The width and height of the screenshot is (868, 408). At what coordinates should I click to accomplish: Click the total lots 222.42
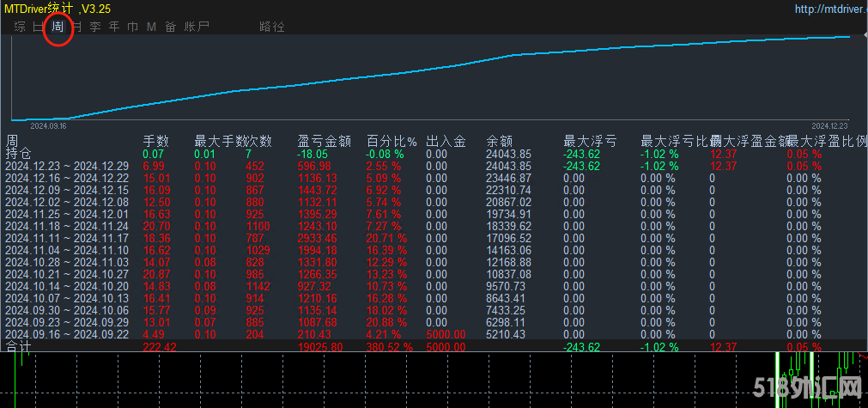(x=160, y=347)
